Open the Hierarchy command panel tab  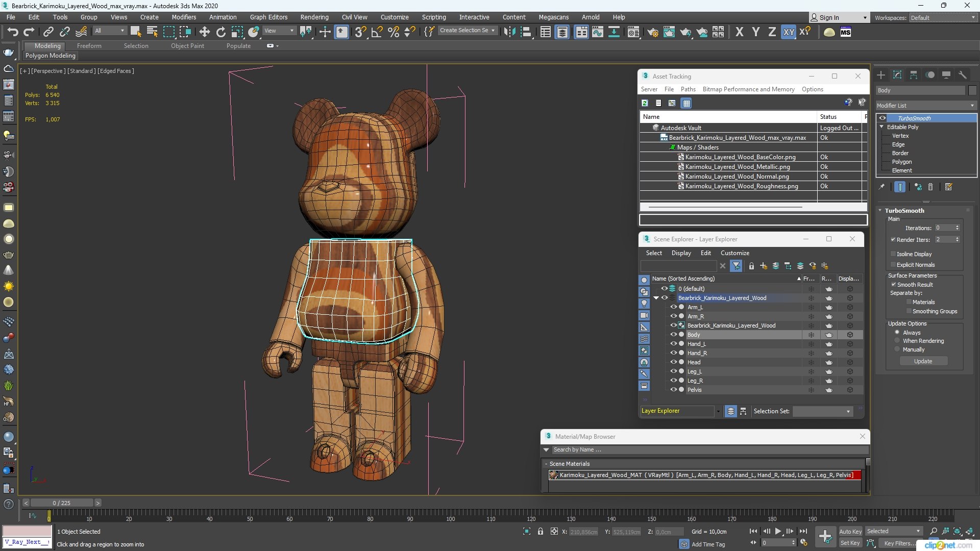(x=914, y=75)
